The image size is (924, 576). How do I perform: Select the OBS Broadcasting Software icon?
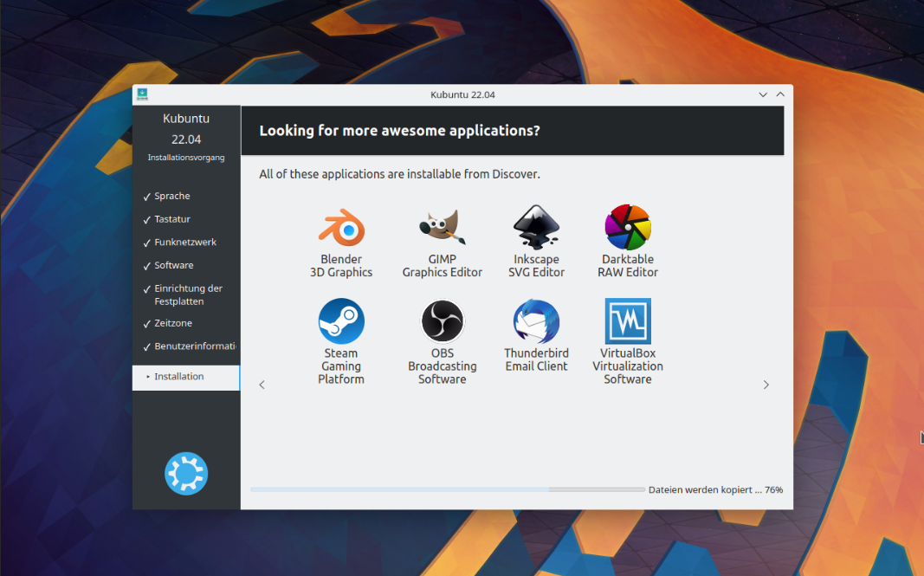tap(442, 320)
